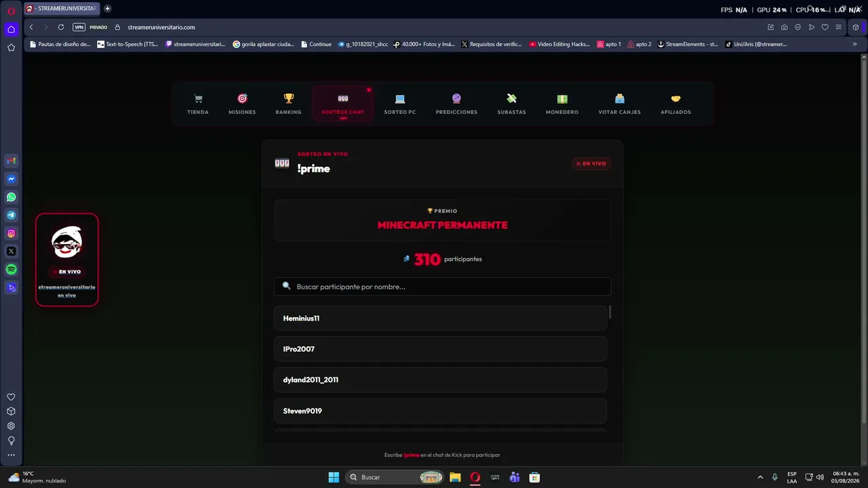Click the participant search field
The height and width of the screenshot is (488, 868).
pyautogui.click(x=442, y=287)
